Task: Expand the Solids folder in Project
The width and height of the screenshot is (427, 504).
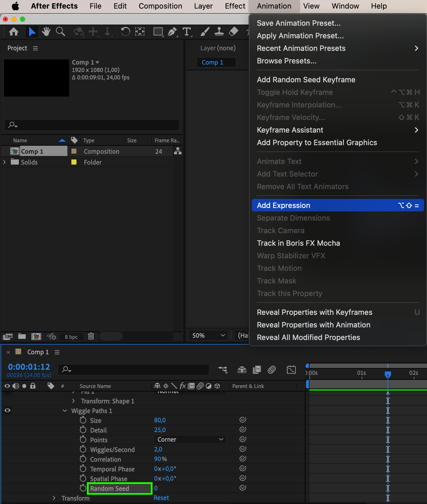Action: click(x=5, y=162)
